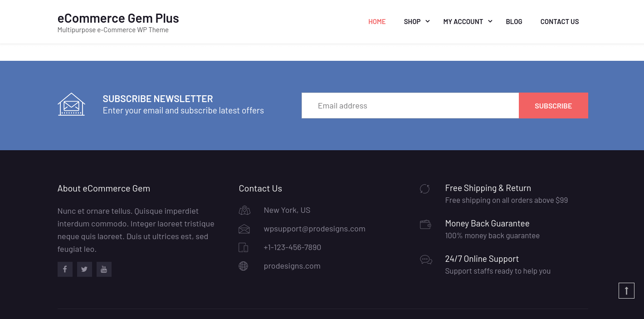The width and height of the screenshot is (644, 319).
Task: Click the map pin icon beside New York
Action: tap(244, 210)
